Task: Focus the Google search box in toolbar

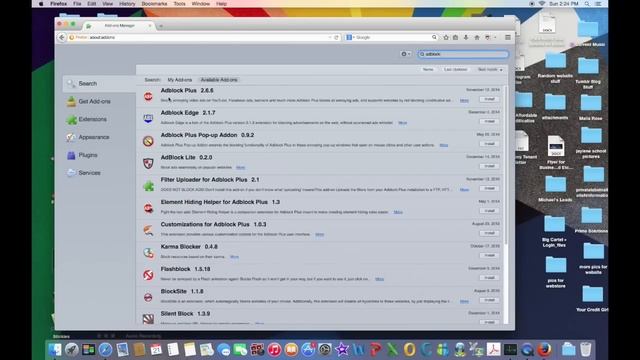Action: pos(391,38)
